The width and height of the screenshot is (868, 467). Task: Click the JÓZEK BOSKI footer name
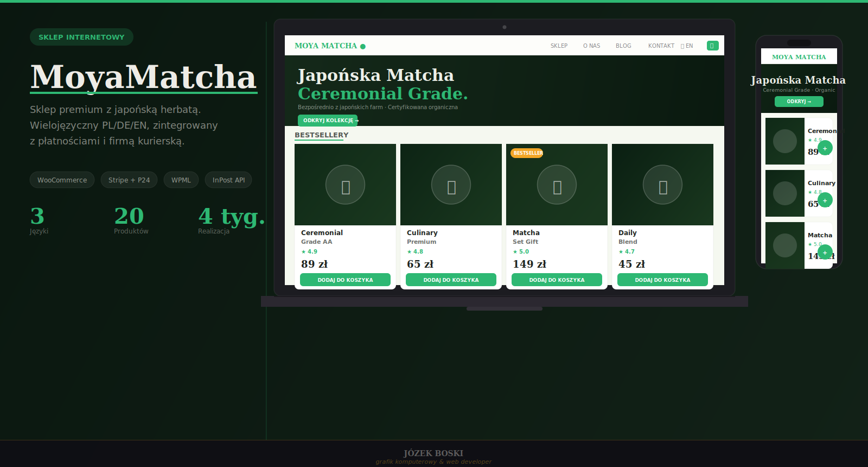pos(433,453)
